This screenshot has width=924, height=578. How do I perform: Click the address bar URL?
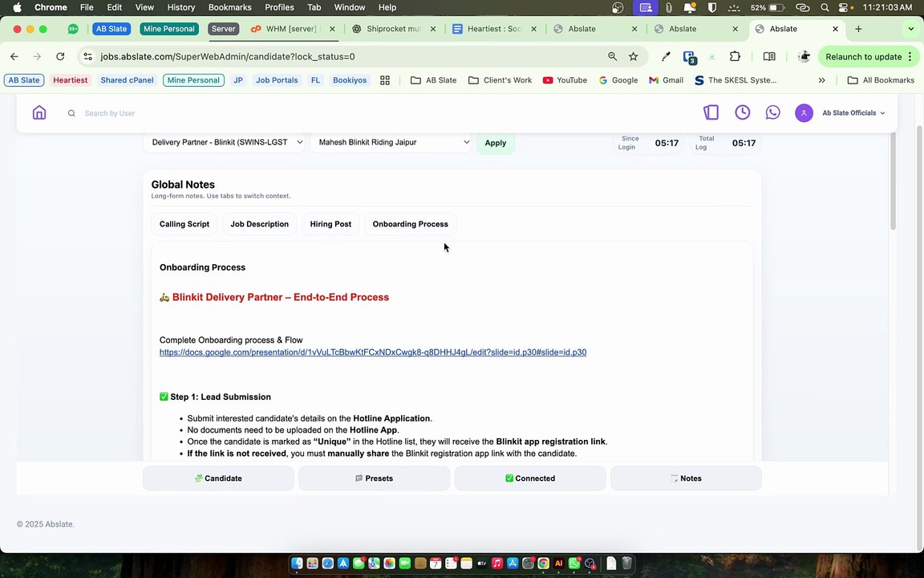pos(228,57)
